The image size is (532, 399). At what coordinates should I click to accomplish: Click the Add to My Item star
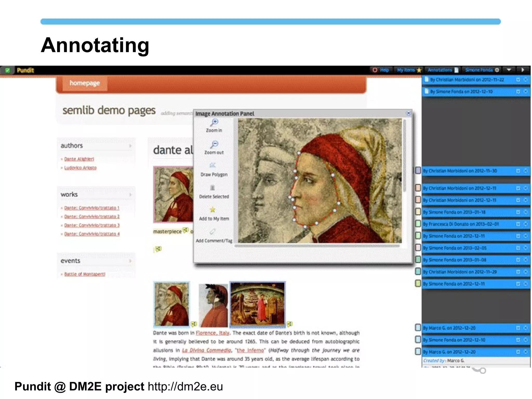click(x=213, y=209)
